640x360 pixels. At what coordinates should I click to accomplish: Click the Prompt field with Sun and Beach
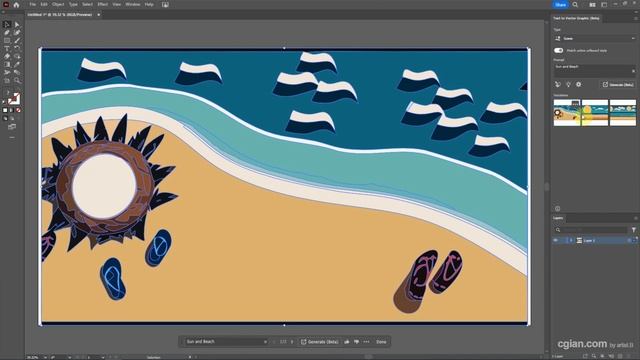[x=595, y=70]
